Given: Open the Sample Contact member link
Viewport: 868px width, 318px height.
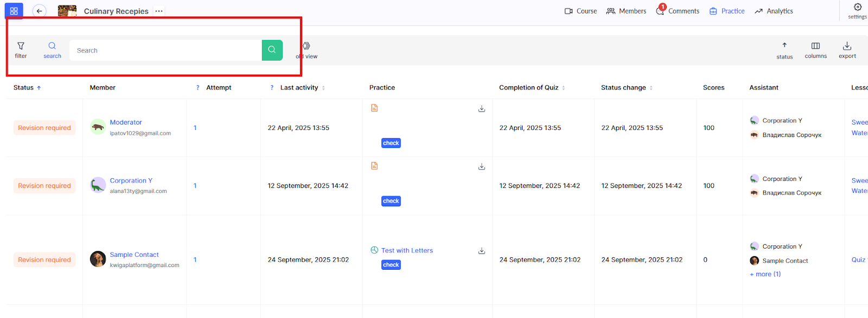Looking at the screenshot, I should (x=134, y=255).
